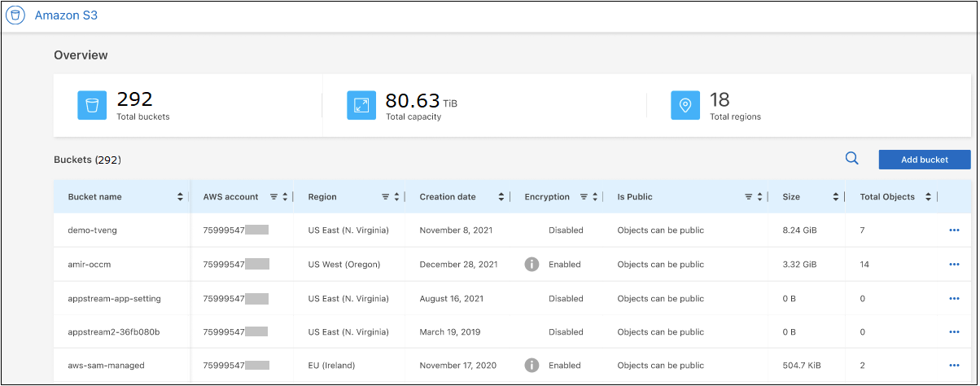Select the Total Objects column header
980x386 pixels.
887,197
